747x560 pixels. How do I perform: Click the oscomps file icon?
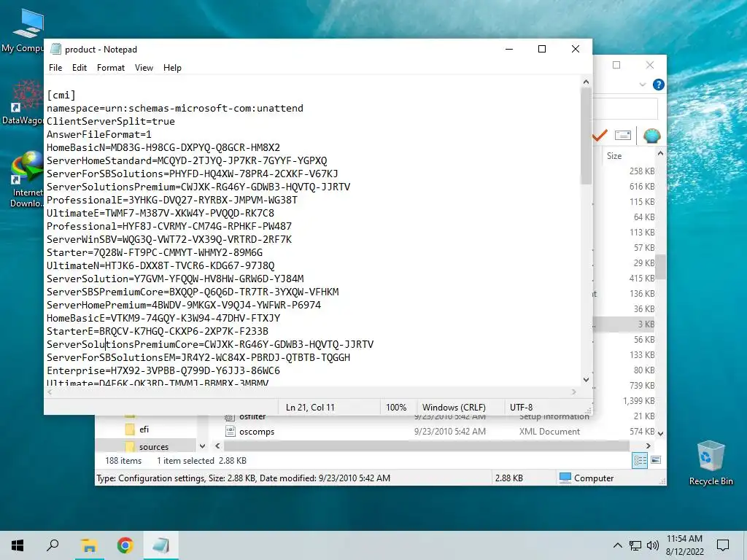(x=230, y=432)
